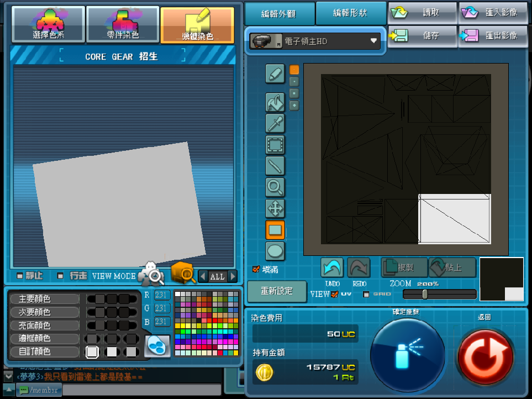This screenshot has width=532, height=399.
Task: Open the 電子領主HD part dropdown
Action: [x=315, y=41]
